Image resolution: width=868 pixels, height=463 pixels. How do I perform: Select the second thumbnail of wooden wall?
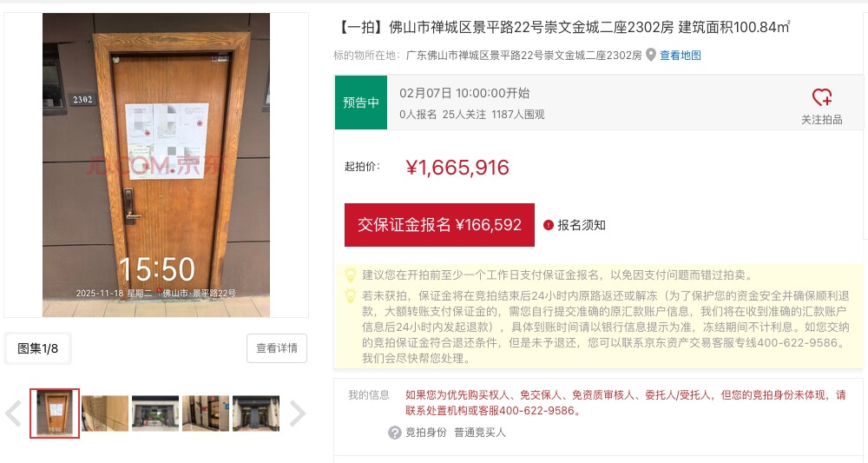pyautogui.click(x=105, y=413)
